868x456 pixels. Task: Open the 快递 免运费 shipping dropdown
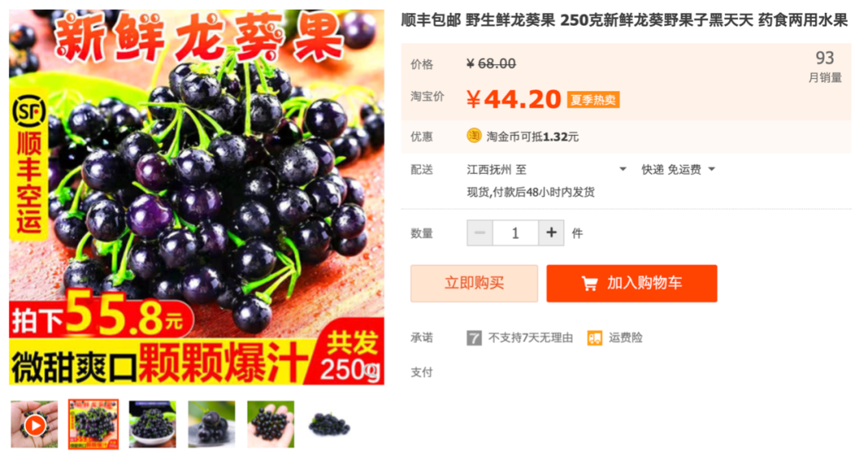pyautogui.click(x=678, y=170)
